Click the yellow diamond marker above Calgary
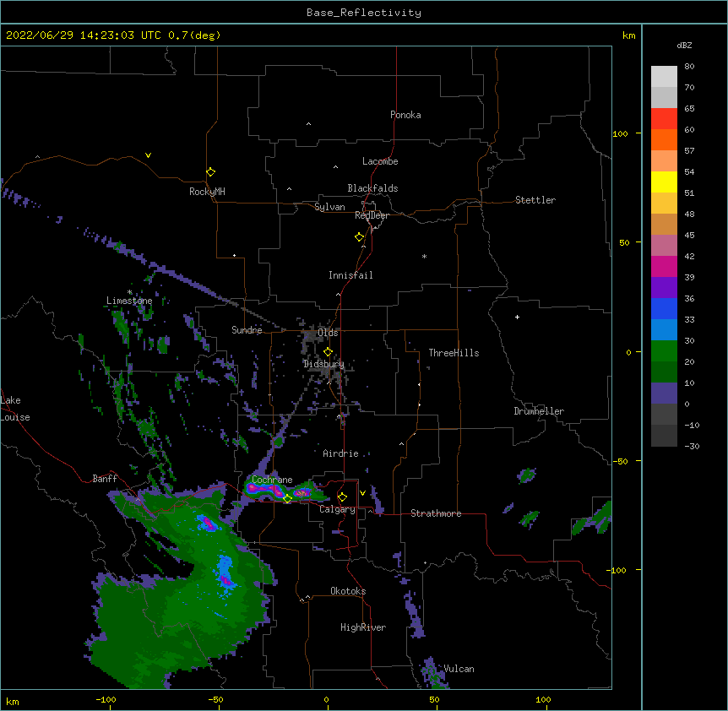The height and width of the screenshot is (711, 728). [342, 497]
